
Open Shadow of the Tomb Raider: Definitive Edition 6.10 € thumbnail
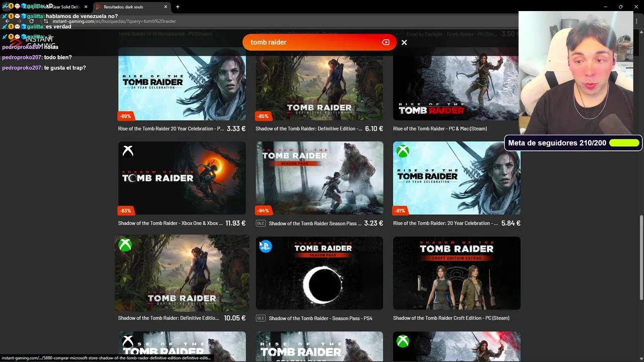tap(319, 84)
